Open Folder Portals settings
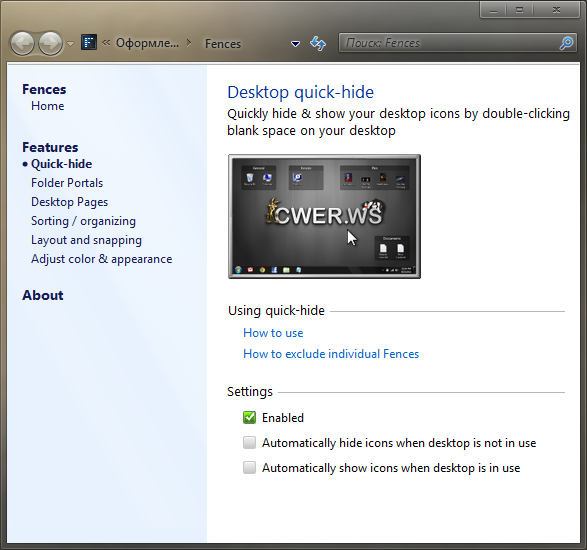 tap(67, 183)
